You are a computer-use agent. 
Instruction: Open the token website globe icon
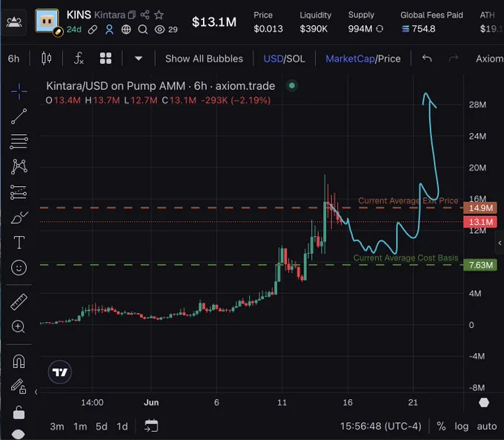tap(126, 30)
